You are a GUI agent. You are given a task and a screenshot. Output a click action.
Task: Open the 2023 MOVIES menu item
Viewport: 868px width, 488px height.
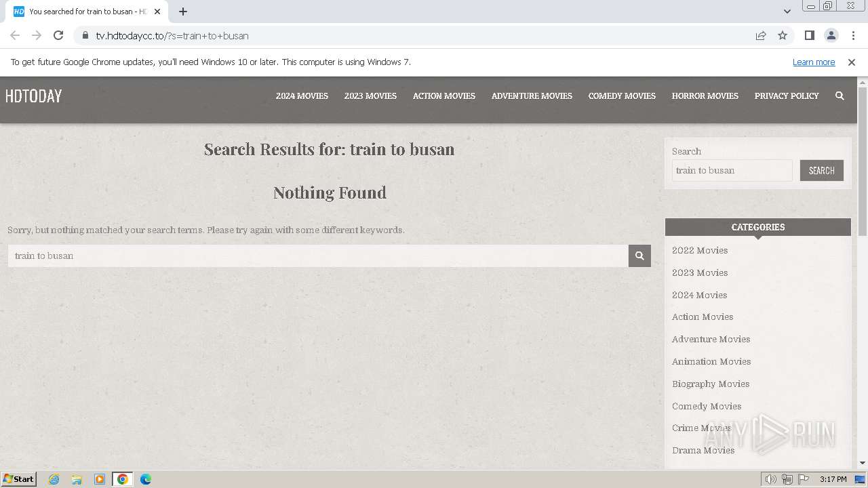click(370, 96)
